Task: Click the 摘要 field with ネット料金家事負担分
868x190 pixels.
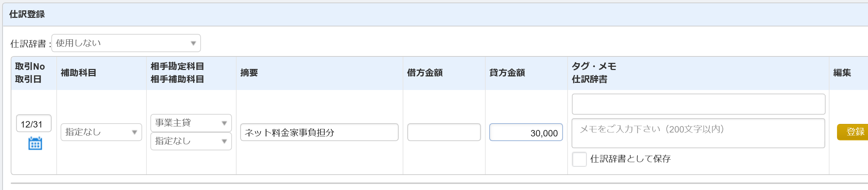Action: pyautogui.click(x=319, y=132)
